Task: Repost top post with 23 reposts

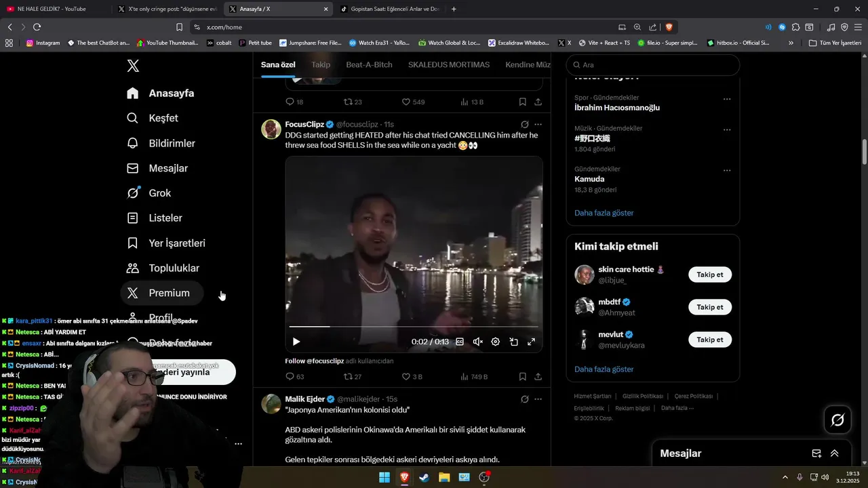Action: [x=353, y=102]
